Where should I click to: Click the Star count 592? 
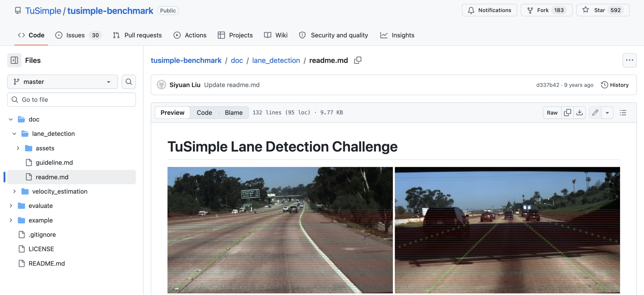615,10
